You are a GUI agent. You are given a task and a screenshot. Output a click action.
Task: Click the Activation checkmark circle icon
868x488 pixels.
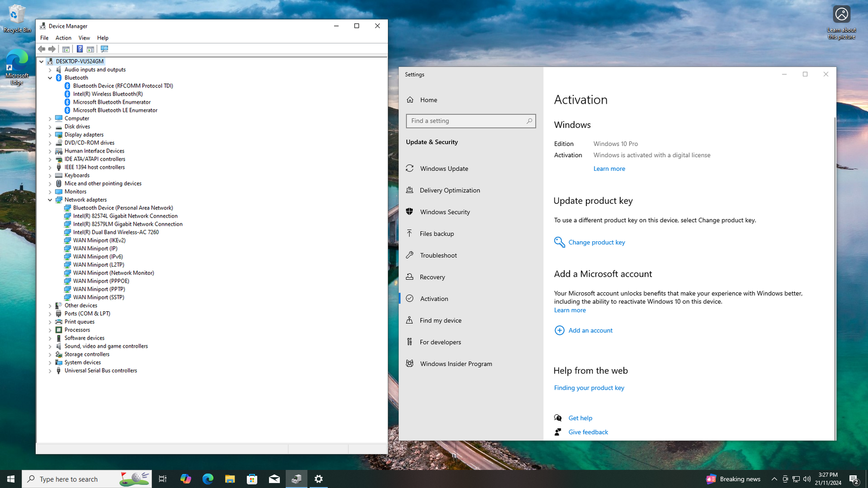pos(410,298)
